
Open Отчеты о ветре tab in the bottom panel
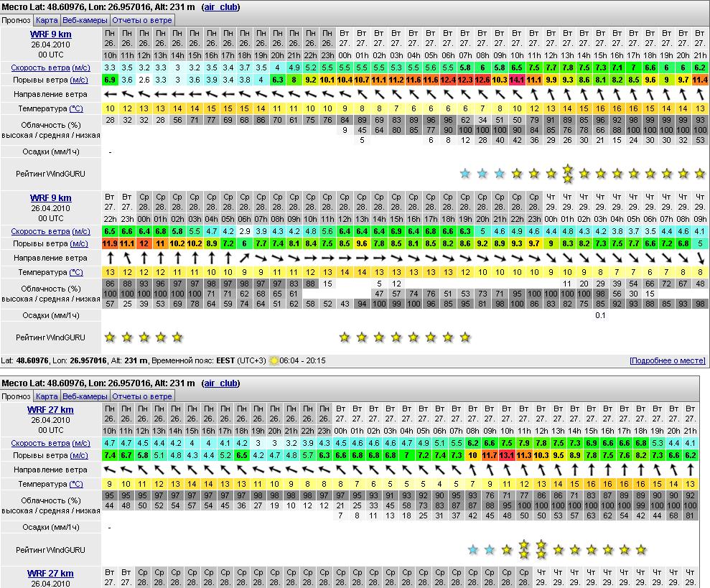[x=142, y=396]
